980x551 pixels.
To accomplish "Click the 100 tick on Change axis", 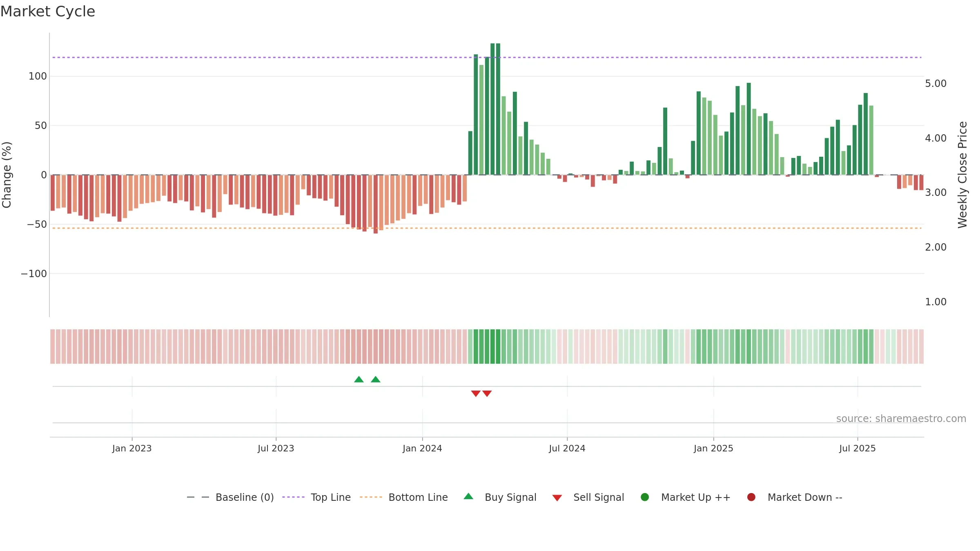I will tap(38, 76).
